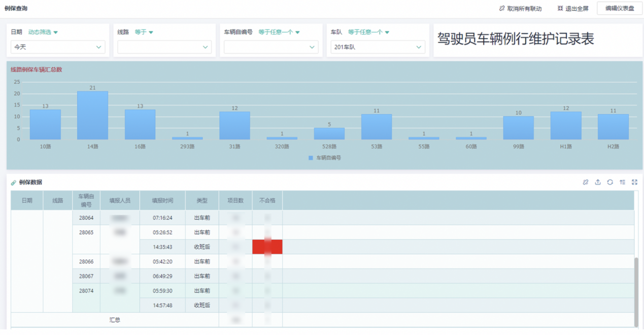The image size is (644, 335).
Task: Refresh the 例保数据 table
Action: (610, 182)
